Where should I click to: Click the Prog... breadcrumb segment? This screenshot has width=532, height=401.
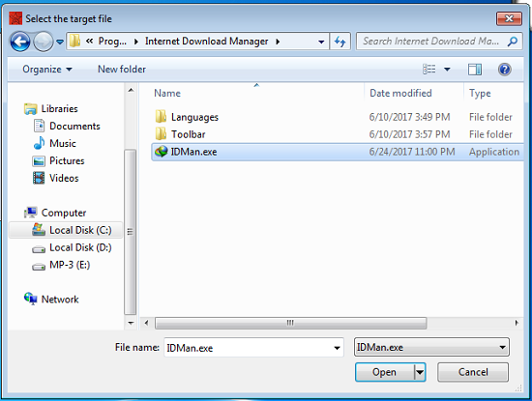(112, 42)
